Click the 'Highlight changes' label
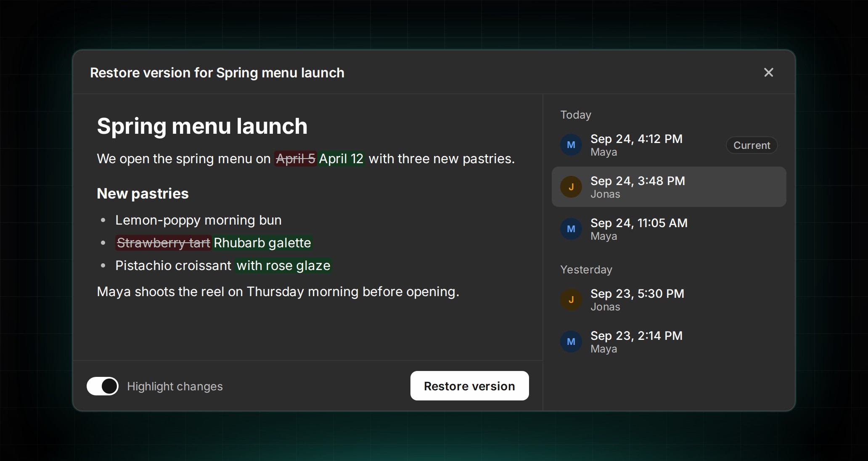This screenshot has width=868, height=461. 175,386
